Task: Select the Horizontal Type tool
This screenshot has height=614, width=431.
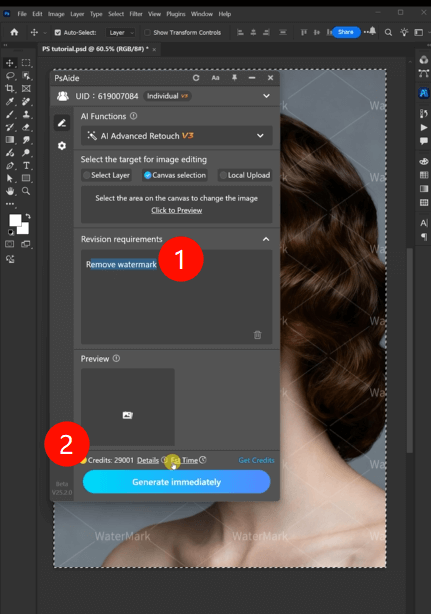Action: pyautogui.click(x=26, y=166)
